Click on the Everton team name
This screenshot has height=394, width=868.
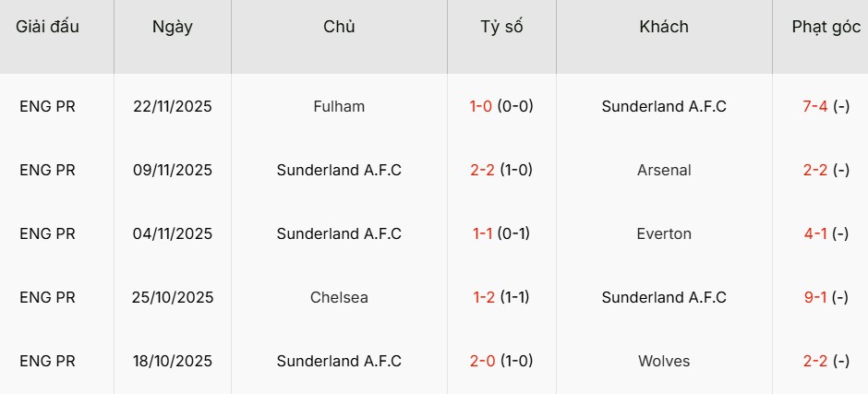click(x=664, y=233)
